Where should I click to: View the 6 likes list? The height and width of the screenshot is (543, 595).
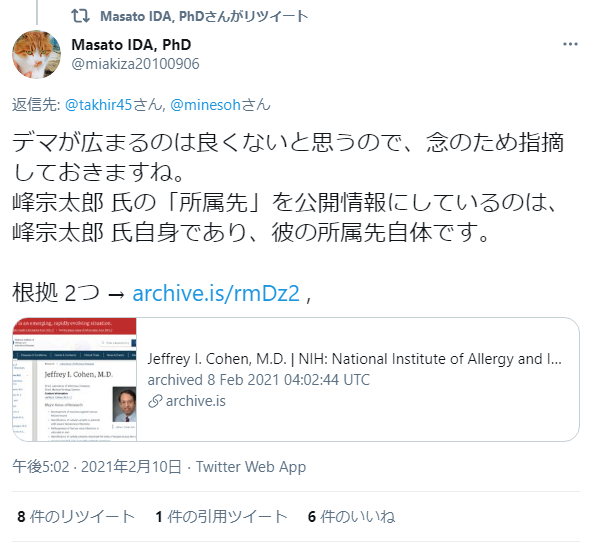351,516
